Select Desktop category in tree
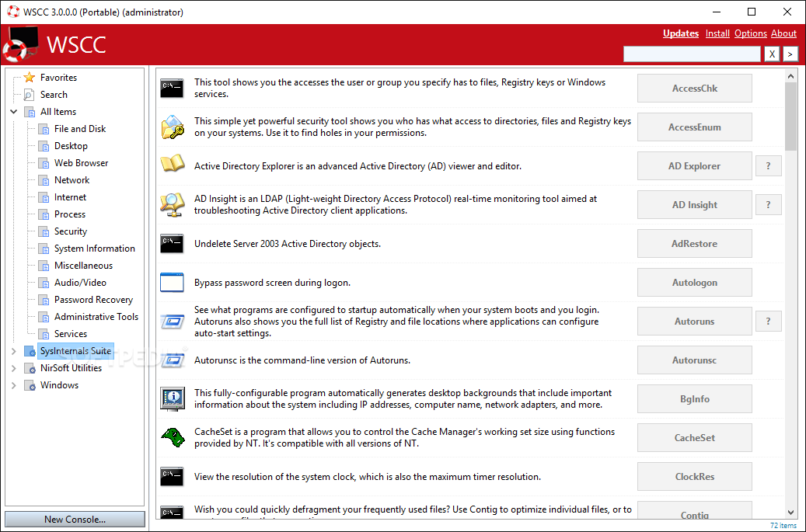Viewport: 806px width, 532px height. pos(71,146)
